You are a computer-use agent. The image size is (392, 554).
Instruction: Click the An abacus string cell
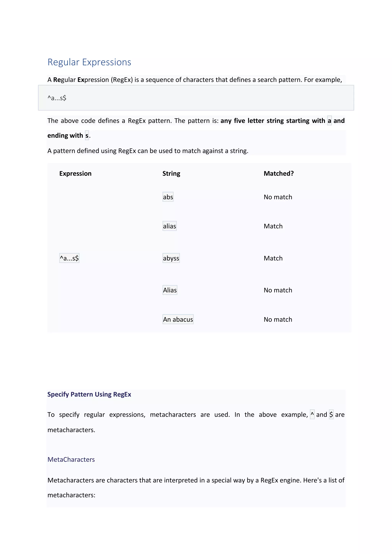(178, 319)
